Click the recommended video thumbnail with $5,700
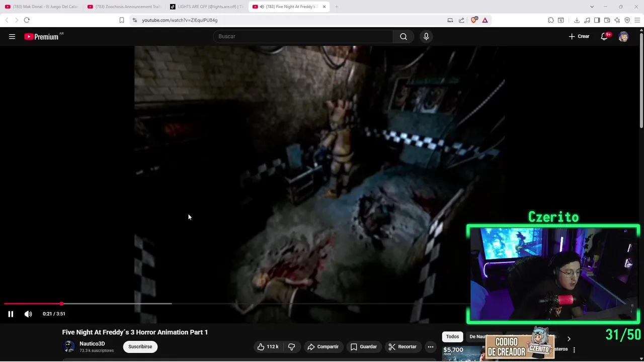The width and height of the screenshot is (644, 362). click(x=463, y=353)
